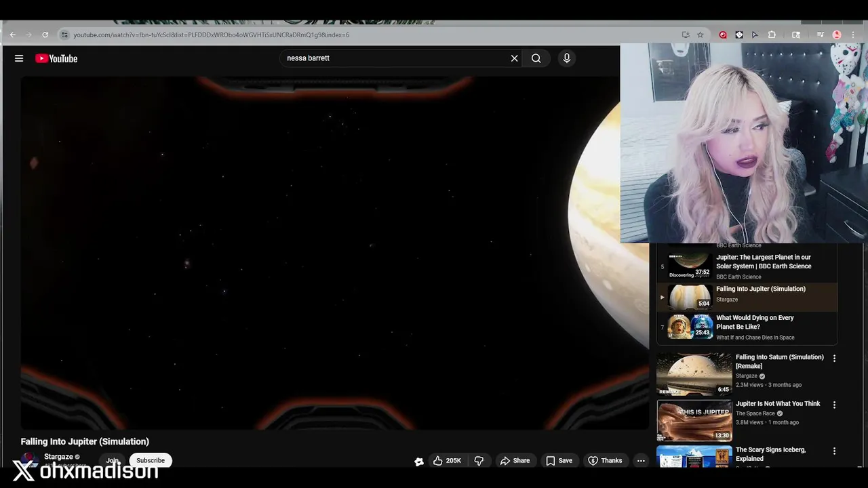
Task: Open the Extensions puzzle piece menu
Action: tap(772, 35)
